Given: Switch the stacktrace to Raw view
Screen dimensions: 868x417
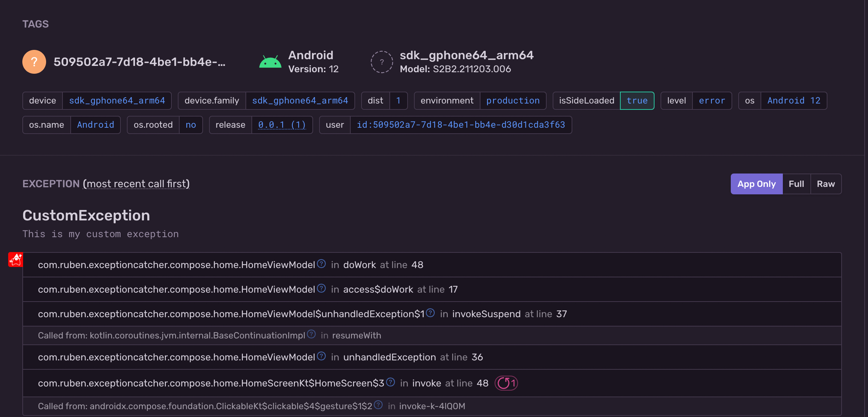Looking at the screenshot, I should [826, 184].
